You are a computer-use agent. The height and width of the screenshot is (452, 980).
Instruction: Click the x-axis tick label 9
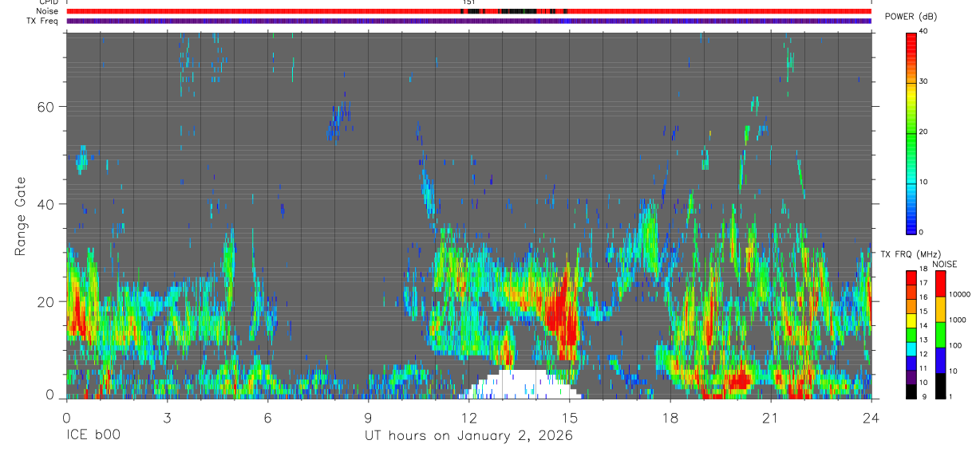click(368, 418)
